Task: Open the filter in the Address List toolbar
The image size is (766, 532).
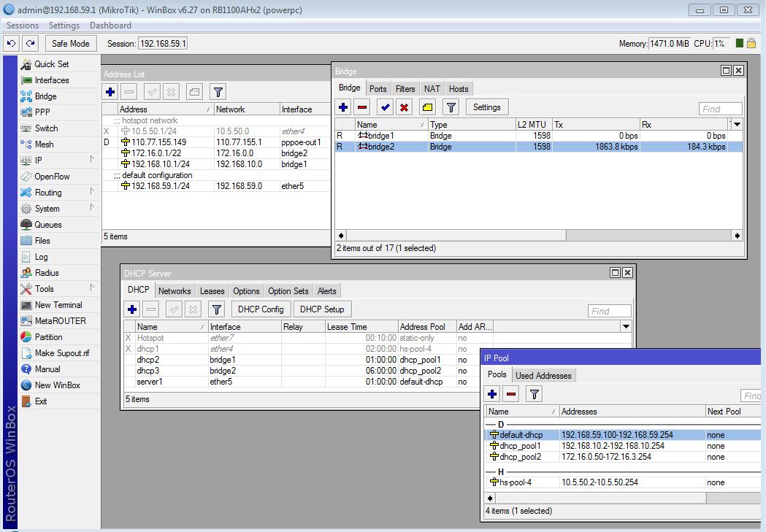Action: click(218, 92)
